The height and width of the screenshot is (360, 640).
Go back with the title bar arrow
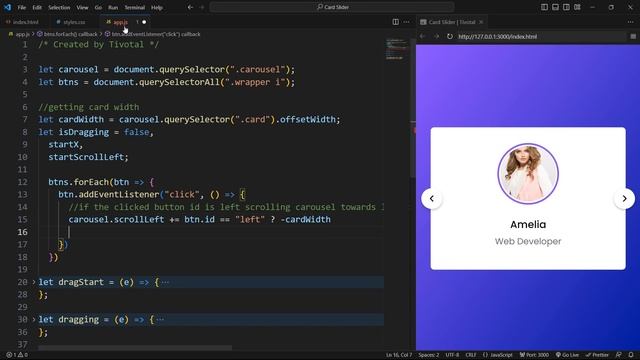(x=190, y=7)
